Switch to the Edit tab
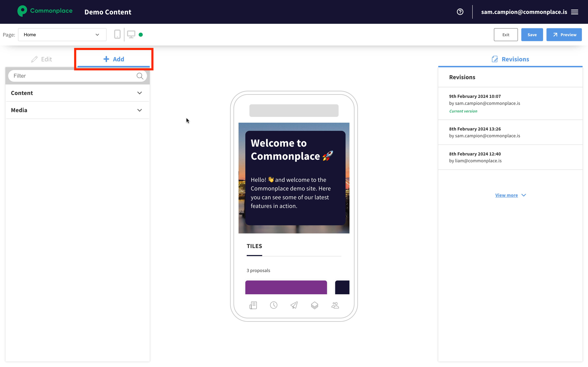Viewport: 588px width, 367px height. pos(42,59)
